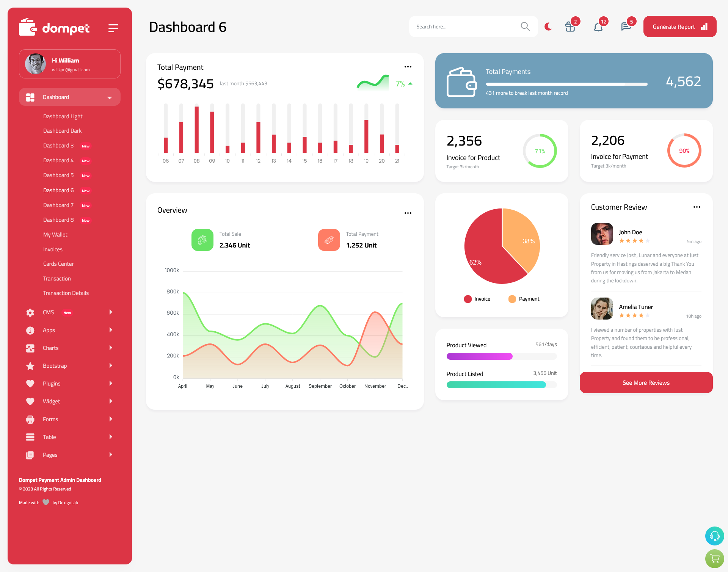Select Dashboard Light menu item
The width and height of the screenshot is (728, 572).
pyautogui.click(x=63, y=116)
